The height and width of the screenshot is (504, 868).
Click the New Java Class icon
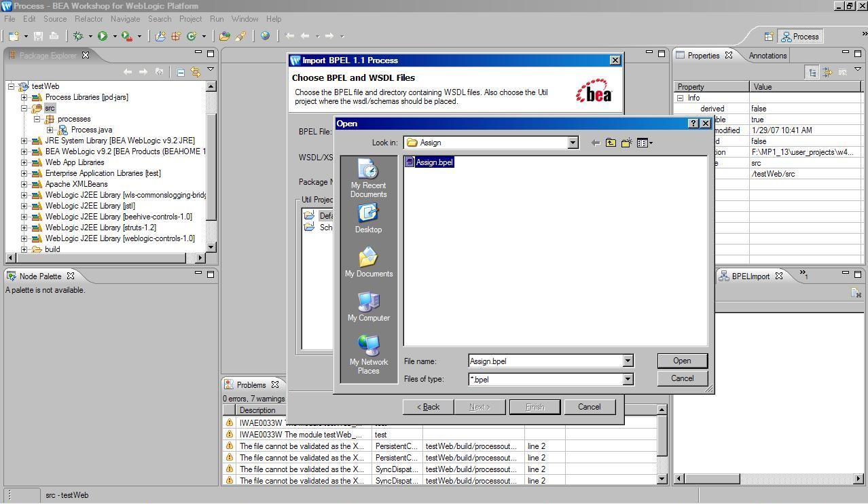click(191, 36)
